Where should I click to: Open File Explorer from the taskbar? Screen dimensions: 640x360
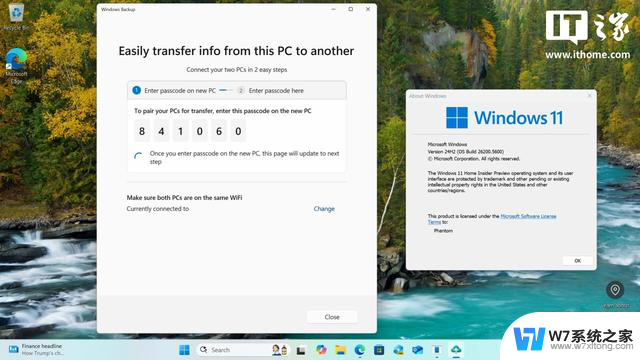340,350
